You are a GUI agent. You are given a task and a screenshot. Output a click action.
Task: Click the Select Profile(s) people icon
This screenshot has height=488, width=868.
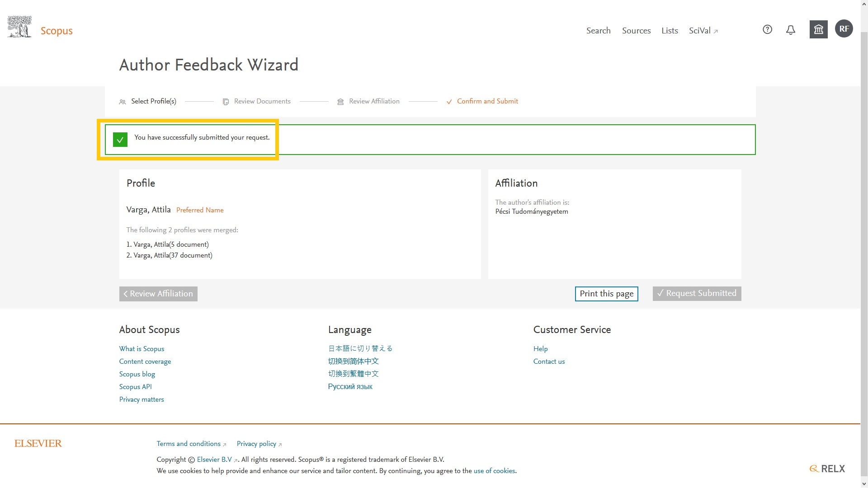tap(123, 102)
